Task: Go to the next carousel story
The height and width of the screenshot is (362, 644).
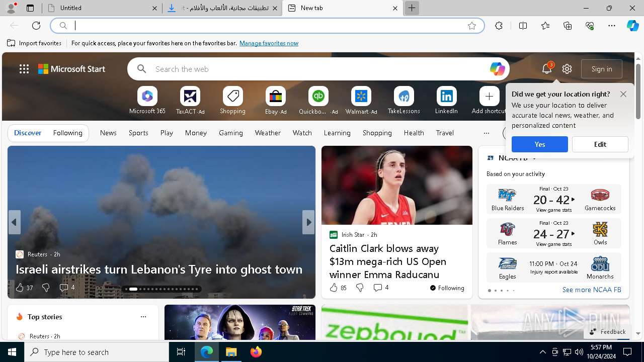Action: click(x=308, y=222)
